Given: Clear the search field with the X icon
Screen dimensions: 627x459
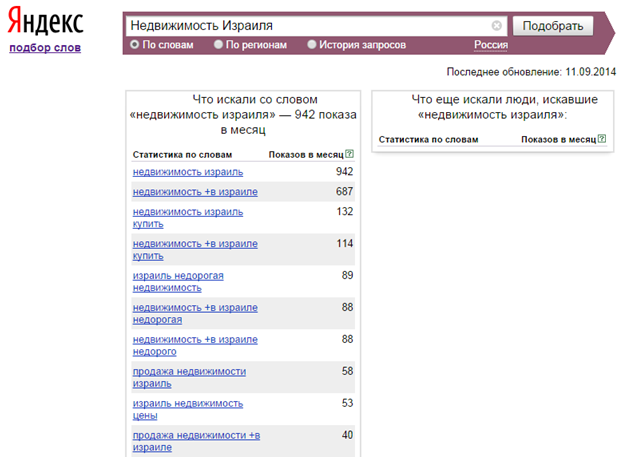Looking at the screenshot, I should (496, 26).
